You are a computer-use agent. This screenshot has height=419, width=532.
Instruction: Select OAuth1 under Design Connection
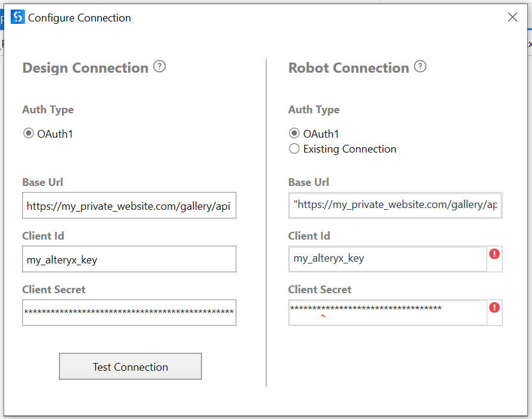pyautogui.click(x=28, y=134)
